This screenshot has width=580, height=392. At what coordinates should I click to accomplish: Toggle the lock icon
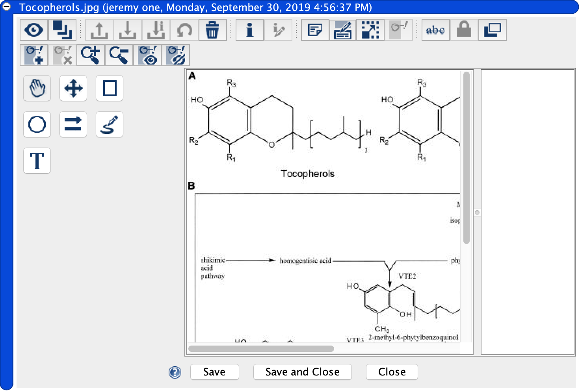point(464,30)
